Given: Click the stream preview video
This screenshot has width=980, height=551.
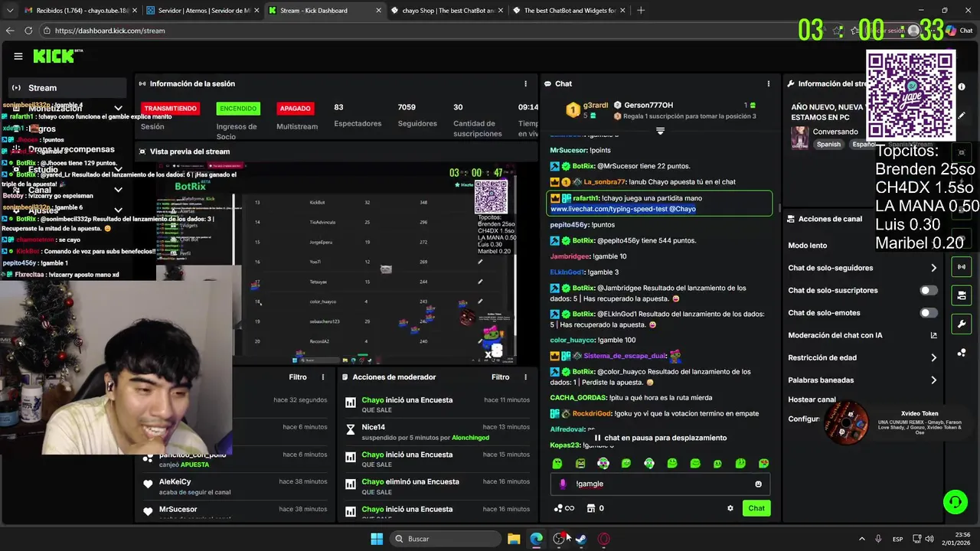Looking at the screenshot, I should point(336,264).
